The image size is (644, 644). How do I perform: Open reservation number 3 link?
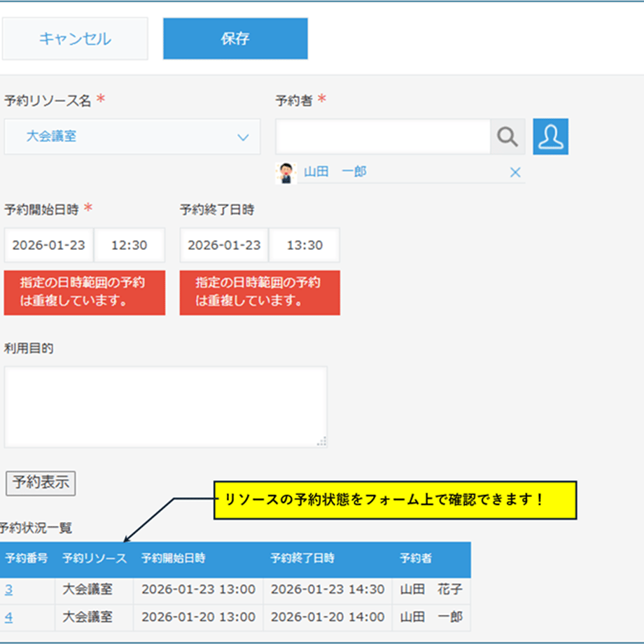[8, 589]
